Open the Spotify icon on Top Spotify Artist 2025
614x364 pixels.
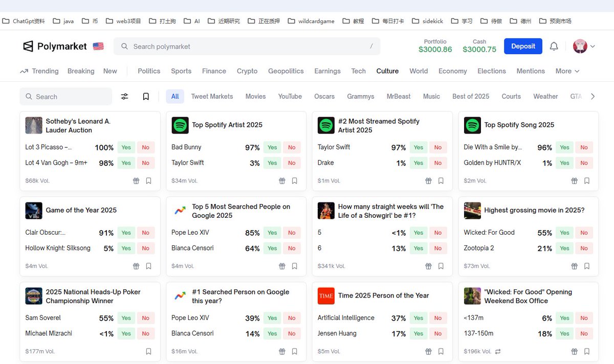click(x=180, y=125)
